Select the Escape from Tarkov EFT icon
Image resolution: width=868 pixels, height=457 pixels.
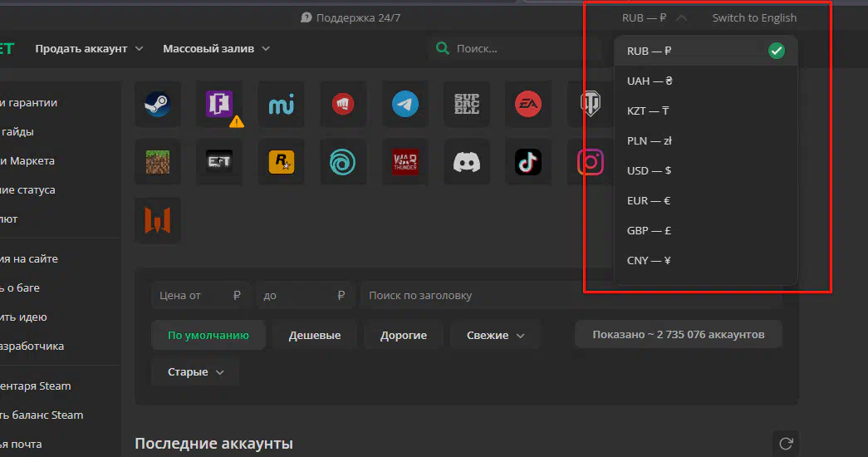220,162
